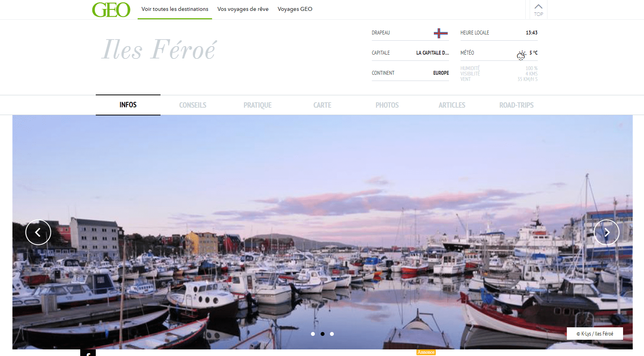Open the ROAD-TRIPS tab
The height and width of the screenshot is (356, 644).
coord(516,105)
